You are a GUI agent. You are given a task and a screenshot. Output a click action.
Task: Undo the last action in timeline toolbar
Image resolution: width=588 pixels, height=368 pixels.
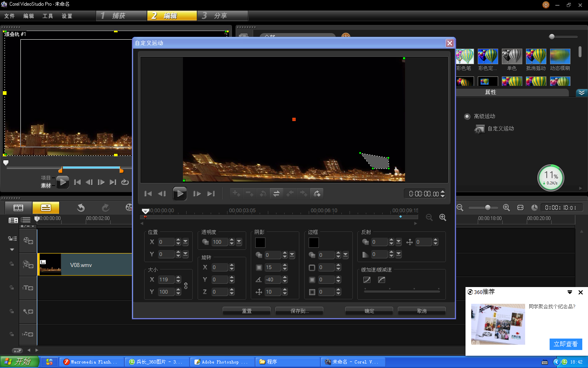coord(81,208)
